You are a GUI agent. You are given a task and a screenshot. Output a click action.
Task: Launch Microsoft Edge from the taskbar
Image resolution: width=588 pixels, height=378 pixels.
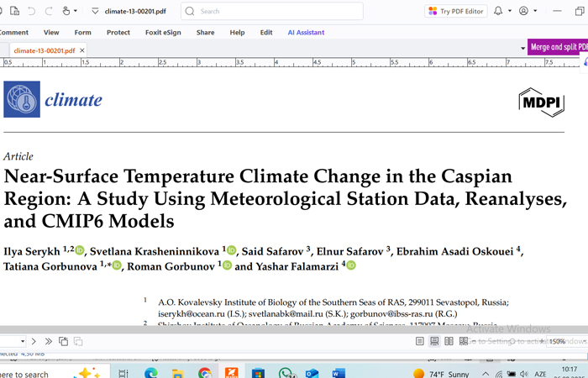(x=151, y=373)
